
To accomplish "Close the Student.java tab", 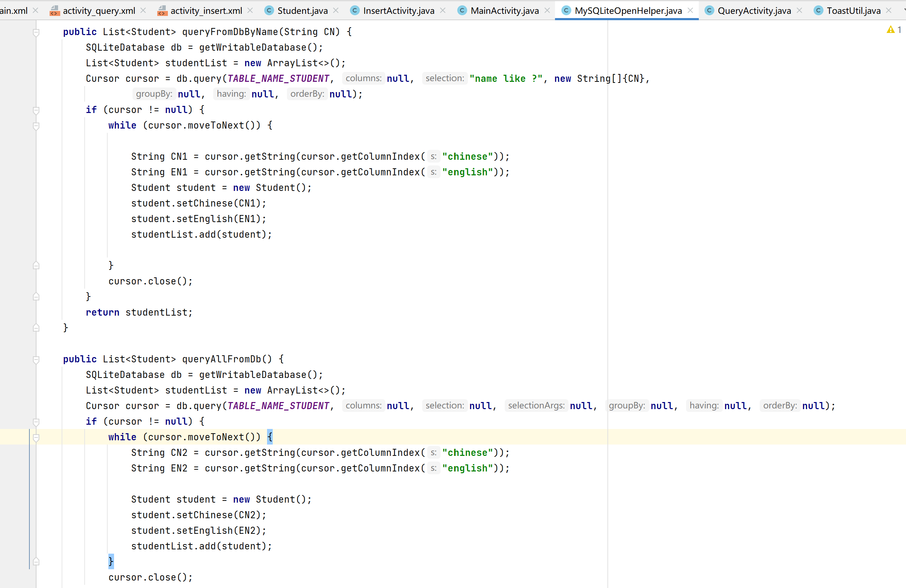I will pos(336,11).
